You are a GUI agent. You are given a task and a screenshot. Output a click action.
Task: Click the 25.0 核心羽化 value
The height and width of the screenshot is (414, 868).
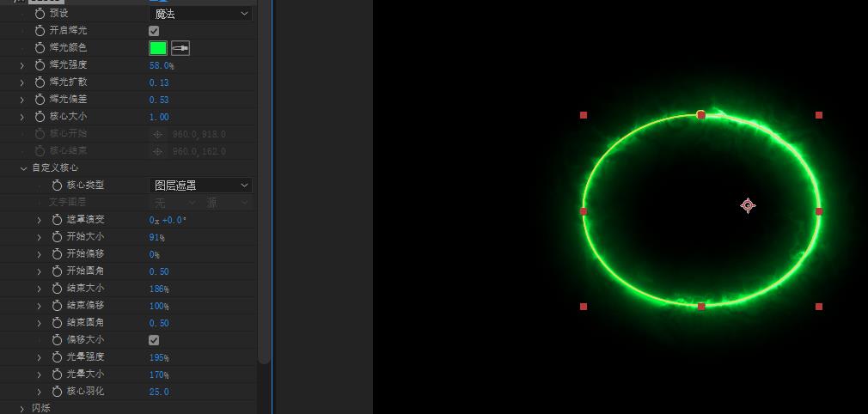tap(159, 392)
